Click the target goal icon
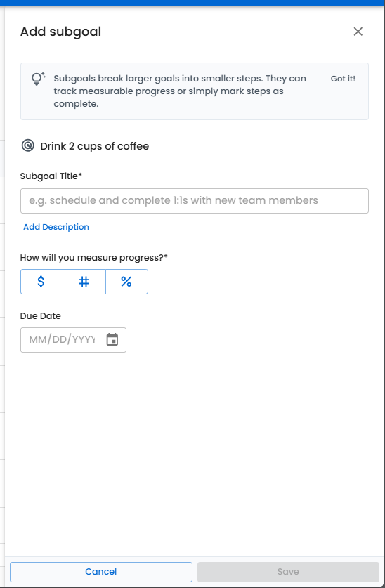This screenshot has height=588, width=385. click(x=27, y=145)
